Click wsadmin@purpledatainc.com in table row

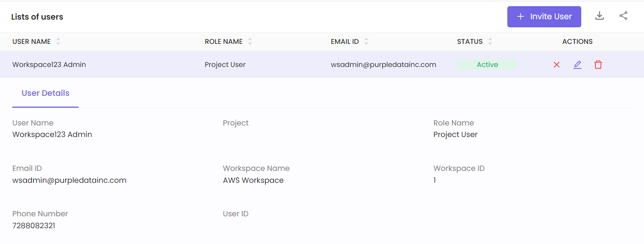(x=383, y=65)
